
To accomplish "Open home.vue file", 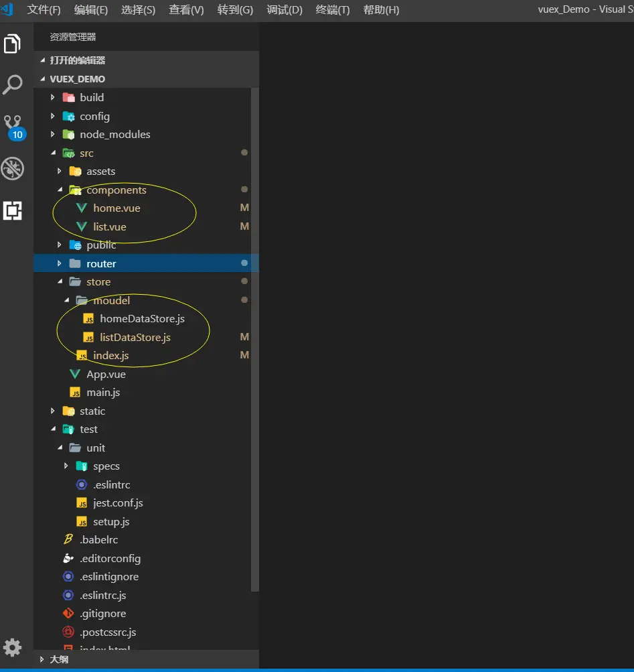I will pos(117,208).
